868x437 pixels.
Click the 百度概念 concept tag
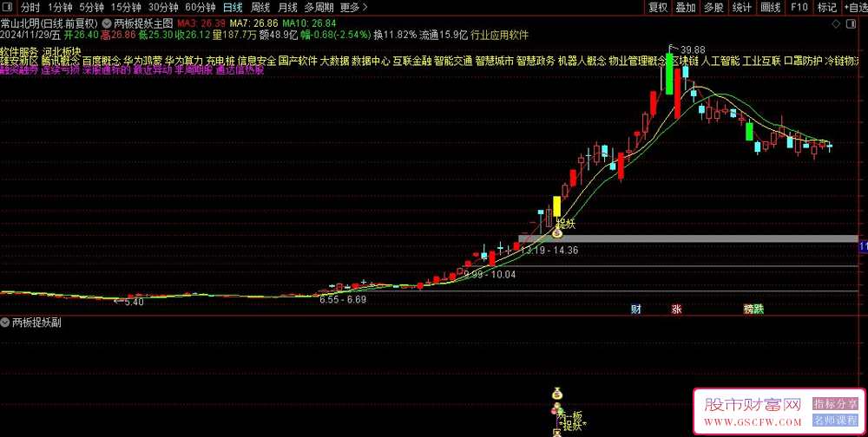[102, 61]
